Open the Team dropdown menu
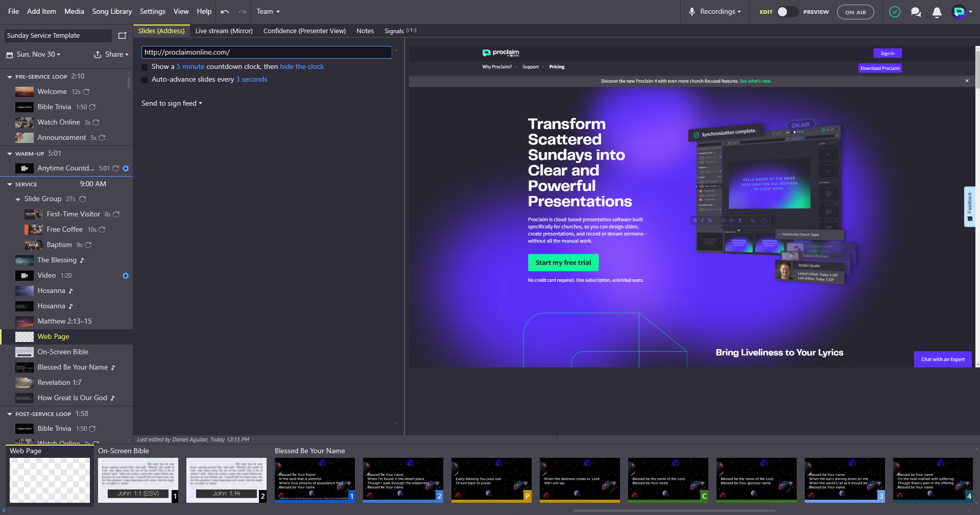Viewport: 980px width, 515px height. (268, 12)
